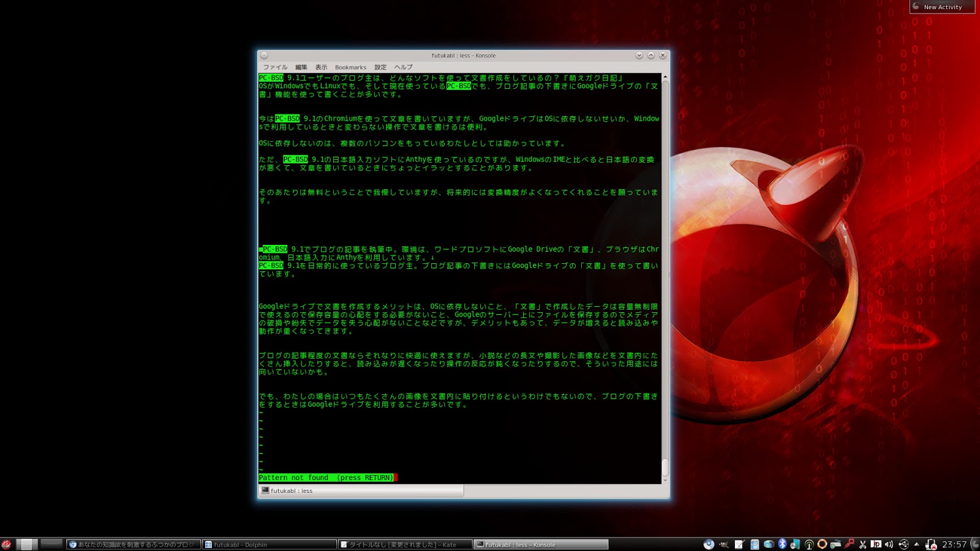Click the Konsole vertical scrollbar handle

tap(665, 467)
